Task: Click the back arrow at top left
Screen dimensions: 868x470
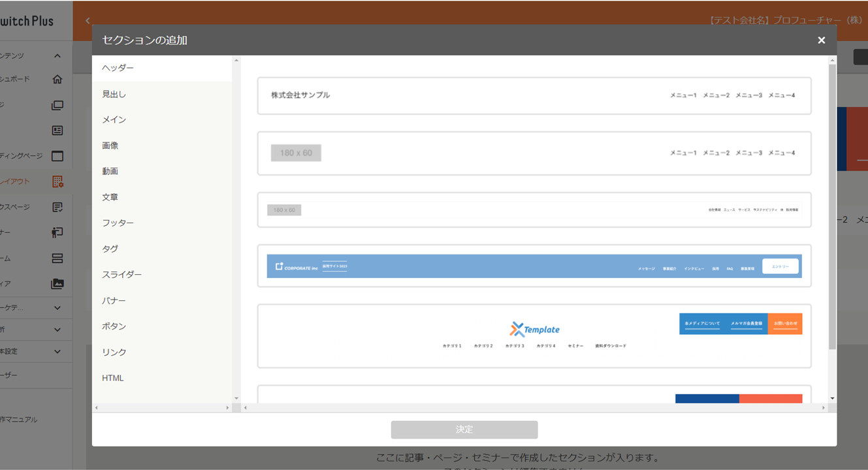Action: point(87,20)
